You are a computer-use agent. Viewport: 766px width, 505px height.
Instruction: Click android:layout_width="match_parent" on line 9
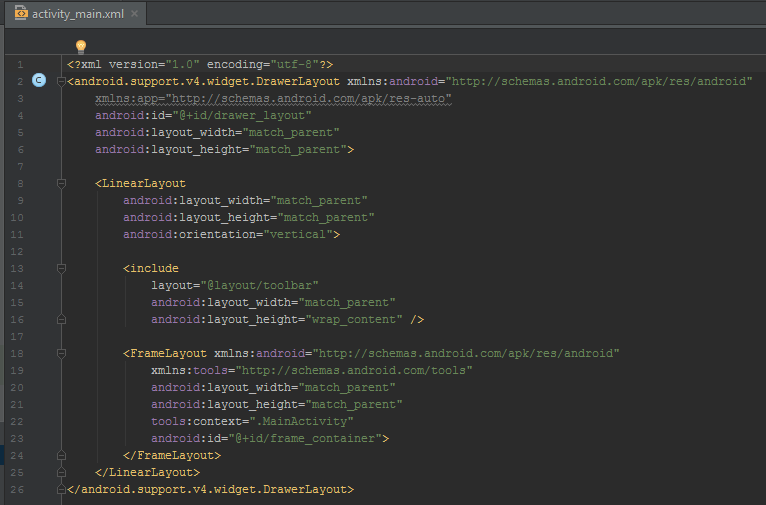(245, 201)
